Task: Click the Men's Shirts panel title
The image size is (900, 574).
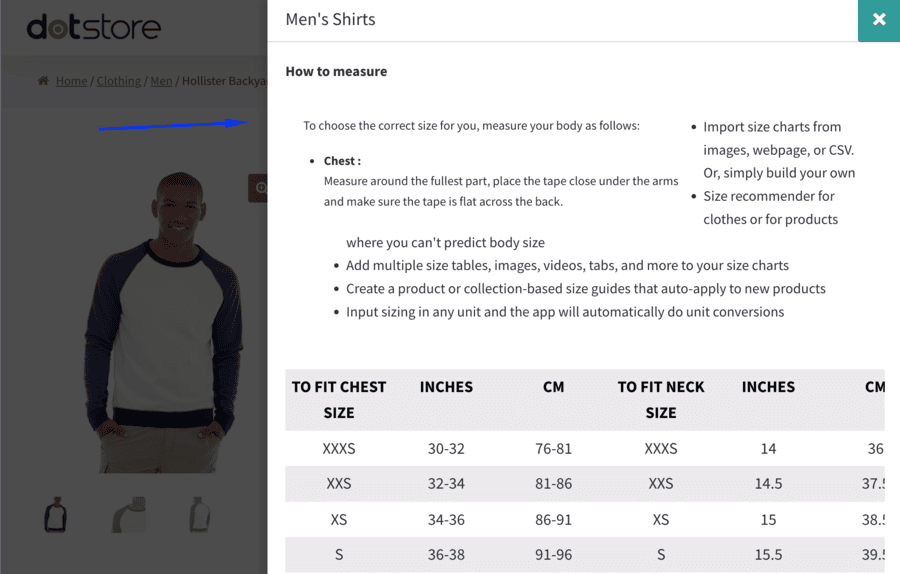Action: [x=330, y=20]
